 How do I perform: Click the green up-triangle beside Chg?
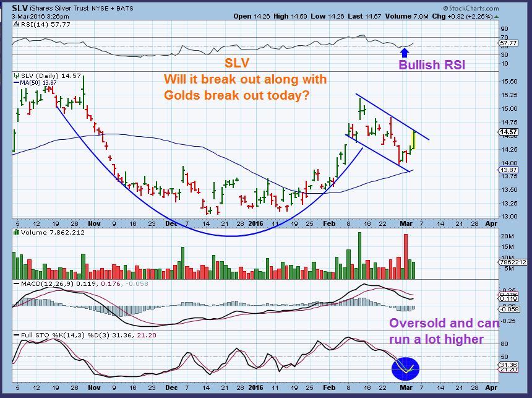click(x=497, y=16)
